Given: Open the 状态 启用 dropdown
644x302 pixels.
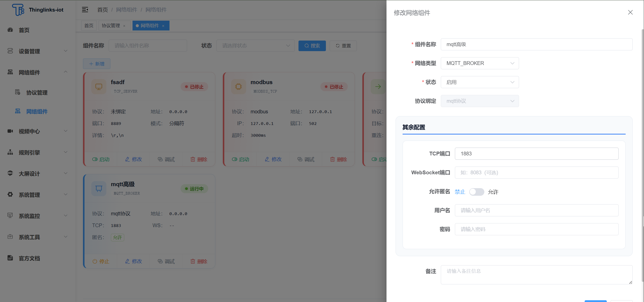Looking at the screenshot, I should [x=480, y=82].
